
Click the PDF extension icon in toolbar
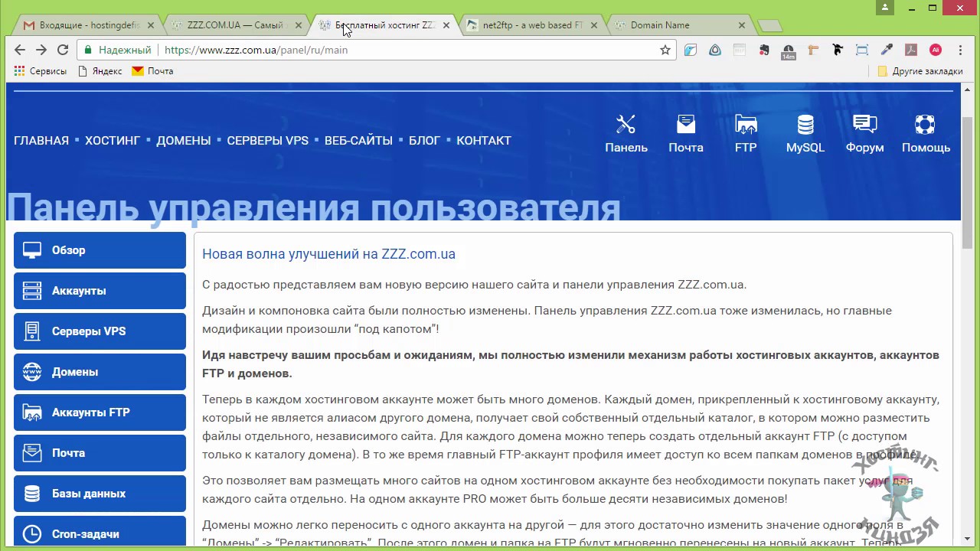pyautogui.click(x=911, y=50)
